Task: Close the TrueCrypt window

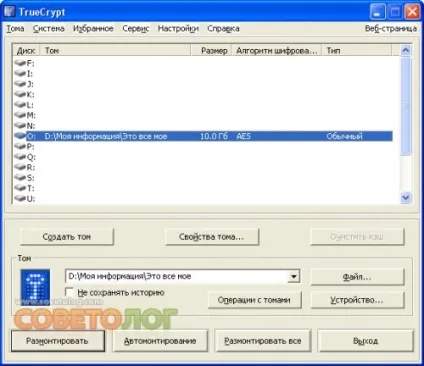Action: pos(412,12)
